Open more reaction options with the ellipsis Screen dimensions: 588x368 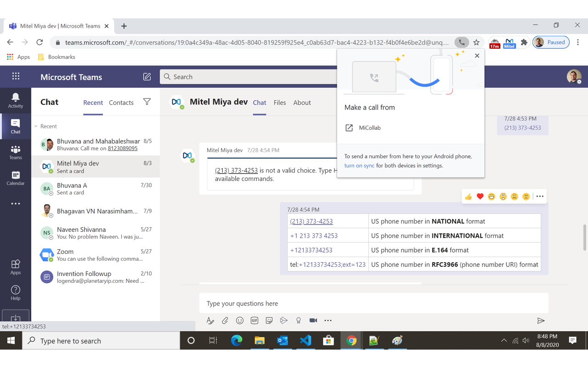(x=539, y=196)
